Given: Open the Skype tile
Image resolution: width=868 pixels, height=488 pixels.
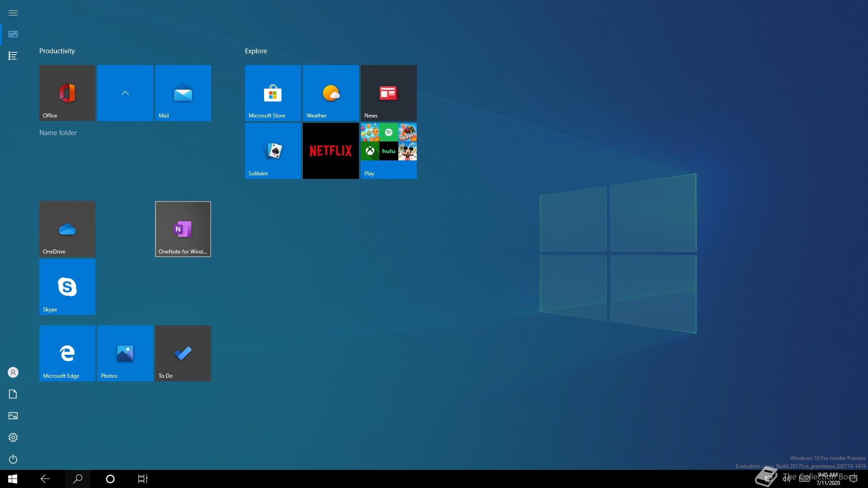Looking at the screenshot, I should (x=67, y=286).
